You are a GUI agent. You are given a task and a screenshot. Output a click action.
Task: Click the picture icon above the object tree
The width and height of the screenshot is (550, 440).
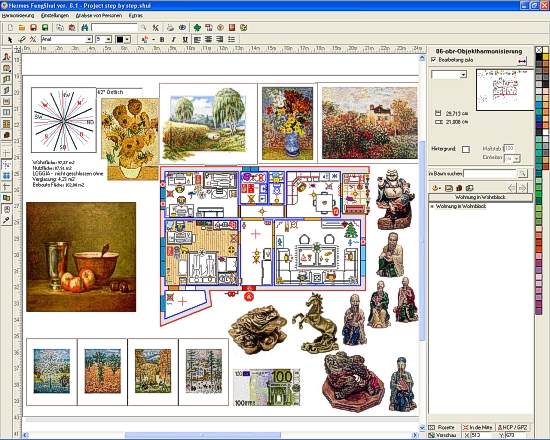(449, 188)
